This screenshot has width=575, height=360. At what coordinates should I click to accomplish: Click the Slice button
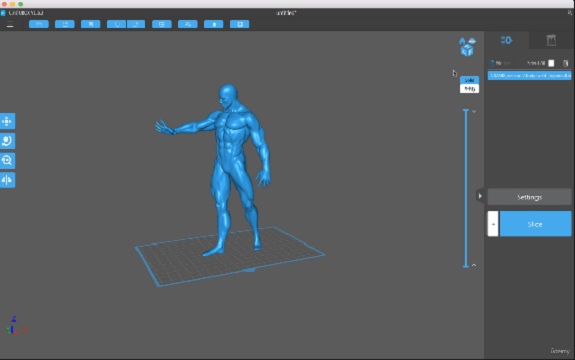(535, 224)
